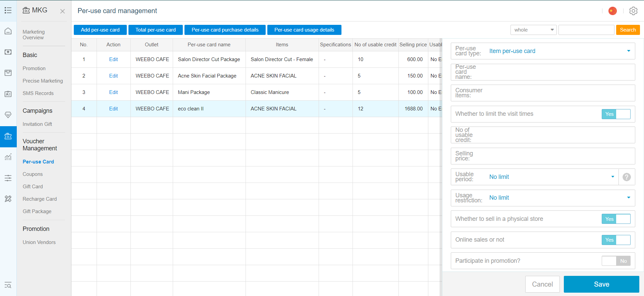Image resolution: width=644 pixels, height=296 pixels.
Task: Toggle Whether to limit the visit times
Action: 616,114
